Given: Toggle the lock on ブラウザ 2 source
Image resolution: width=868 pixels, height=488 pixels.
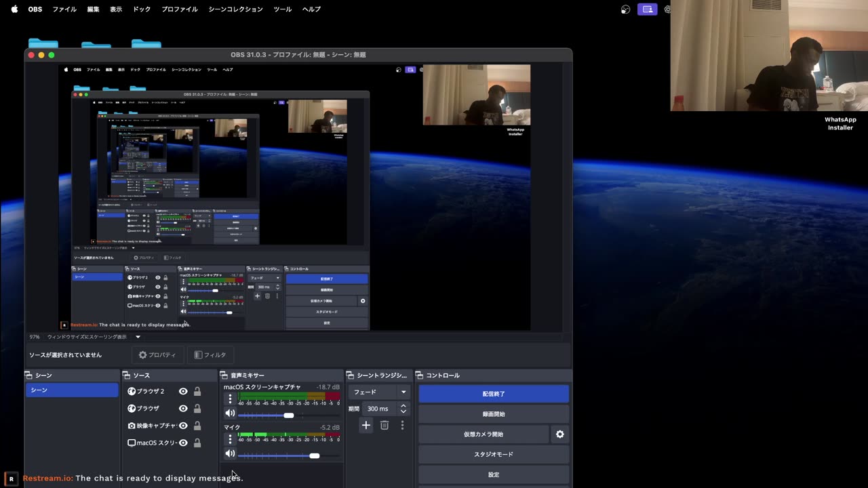Looking at the screenshot, I should pyautogui.click(x=197, y=391).
